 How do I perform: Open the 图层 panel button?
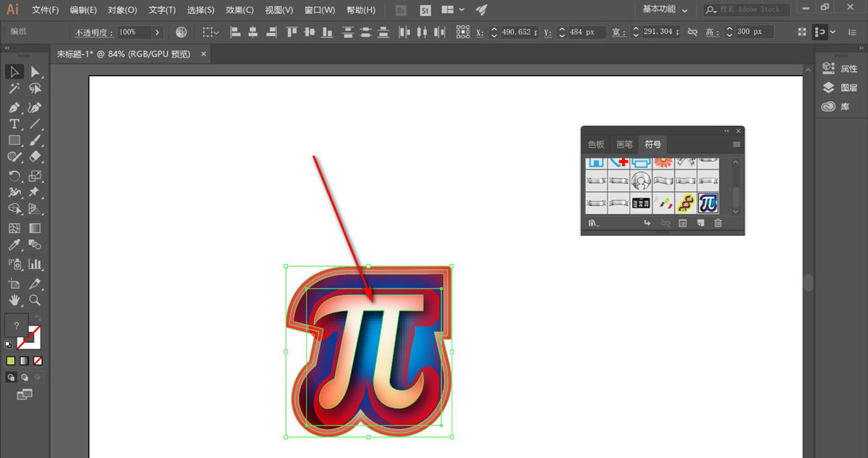coord(841,88)
